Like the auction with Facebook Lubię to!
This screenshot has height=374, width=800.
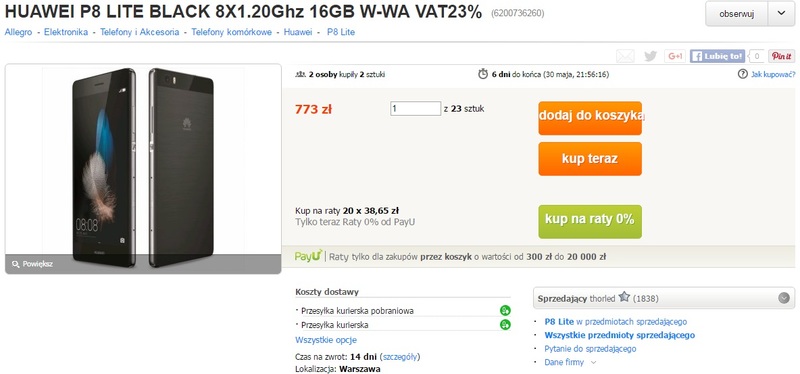pos(717,56)
